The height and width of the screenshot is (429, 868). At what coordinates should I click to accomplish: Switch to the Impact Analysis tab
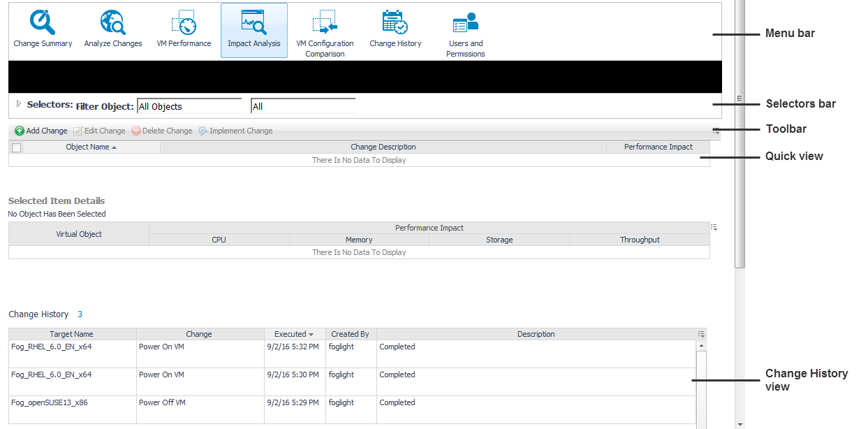(x=254, y=30)
